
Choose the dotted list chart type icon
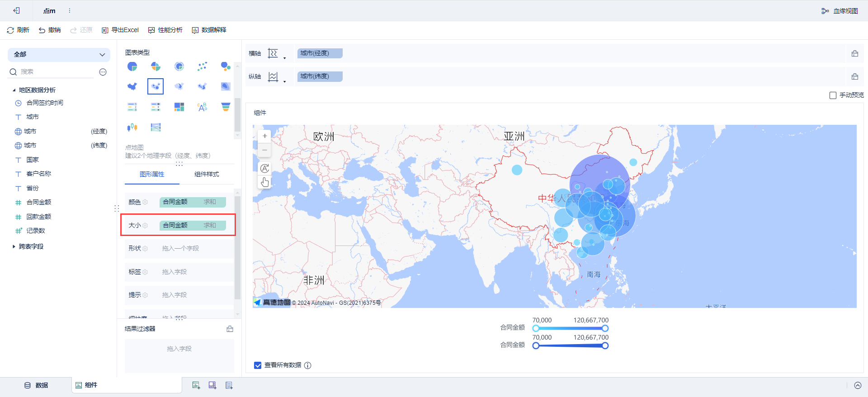point(156,107)
